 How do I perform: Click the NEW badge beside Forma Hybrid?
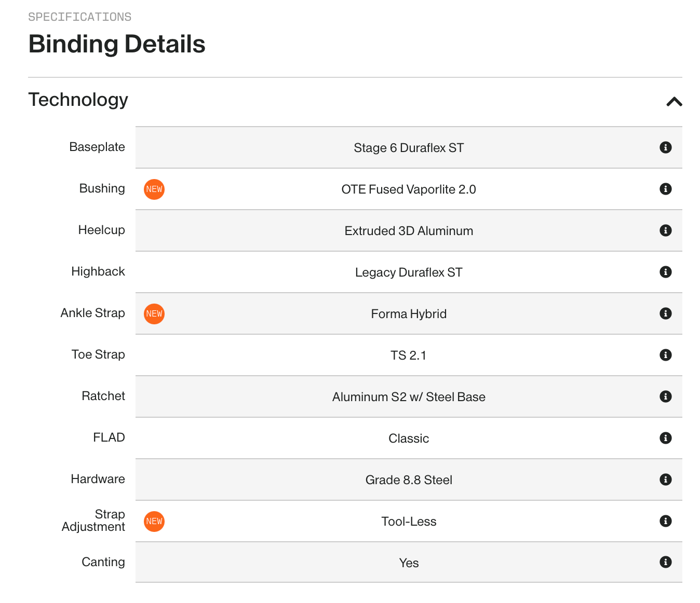(x=154, y=314)
